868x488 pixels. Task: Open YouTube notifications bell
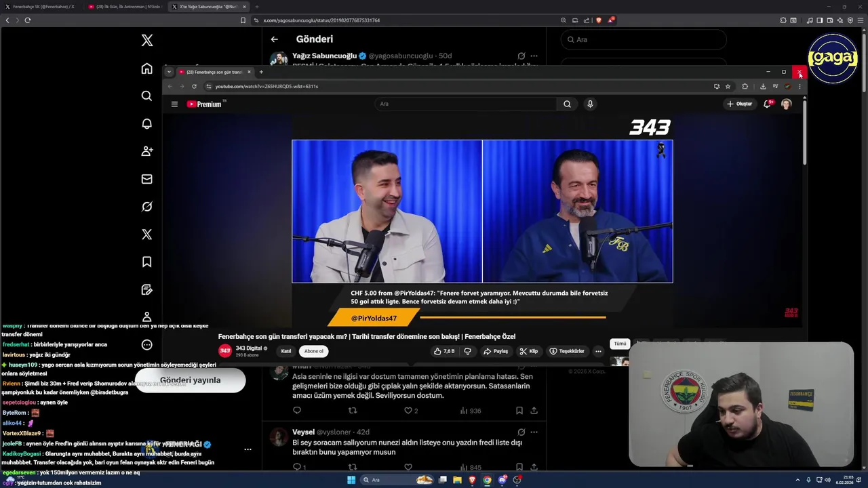coord(768,104)
